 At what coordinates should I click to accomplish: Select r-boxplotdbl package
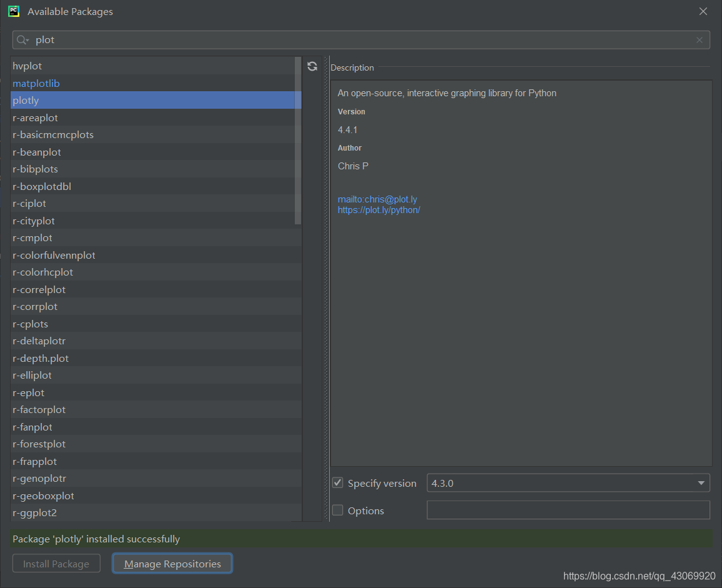156,186
